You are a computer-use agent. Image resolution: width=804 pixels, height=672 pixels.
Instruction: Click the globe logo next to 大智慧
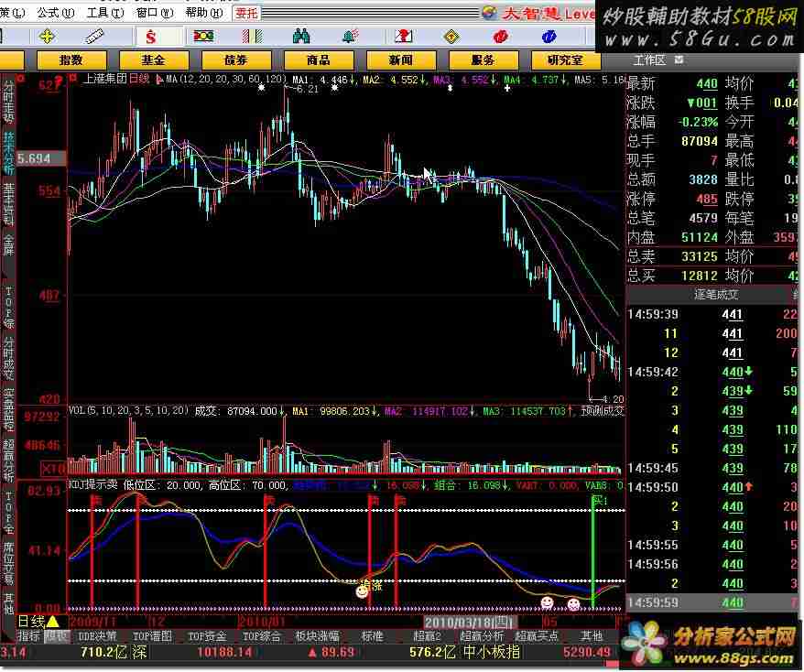(490, 13)
